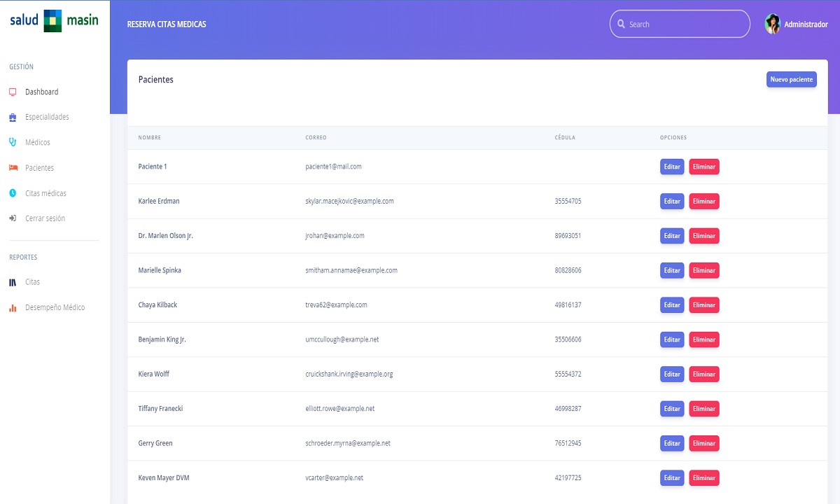The image size is (840, 504).
Task: Click the search magnifier icon
Action: tap(621, 24)
